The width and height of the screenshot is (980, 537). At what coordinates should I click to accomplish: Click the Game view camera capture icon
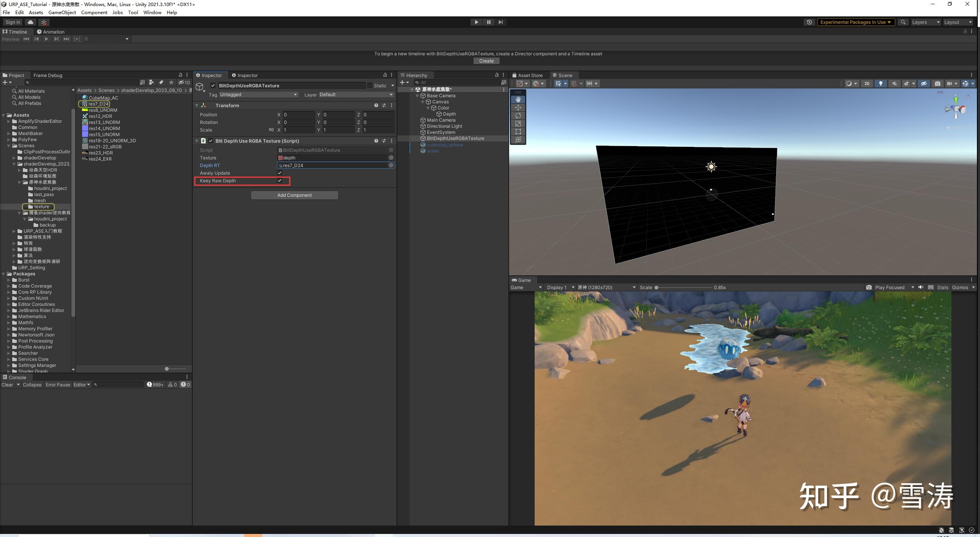click(869, 287)
